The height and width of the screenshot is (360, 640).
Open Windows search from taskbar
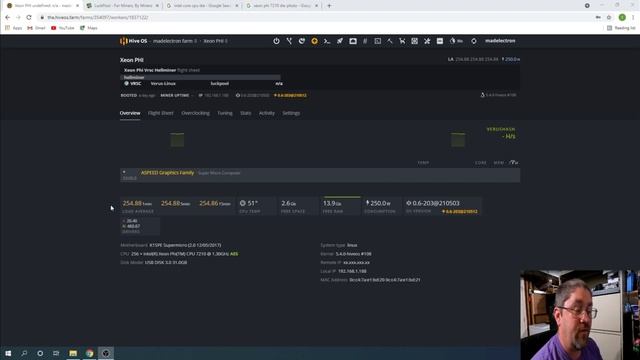coord(24,353)
